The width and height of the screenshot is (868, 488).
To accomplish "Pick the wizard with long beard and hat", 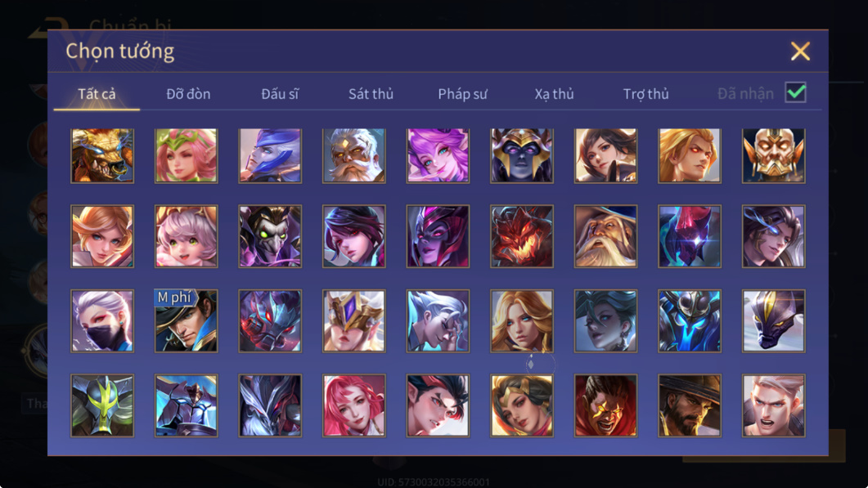I will click(605, 237).
